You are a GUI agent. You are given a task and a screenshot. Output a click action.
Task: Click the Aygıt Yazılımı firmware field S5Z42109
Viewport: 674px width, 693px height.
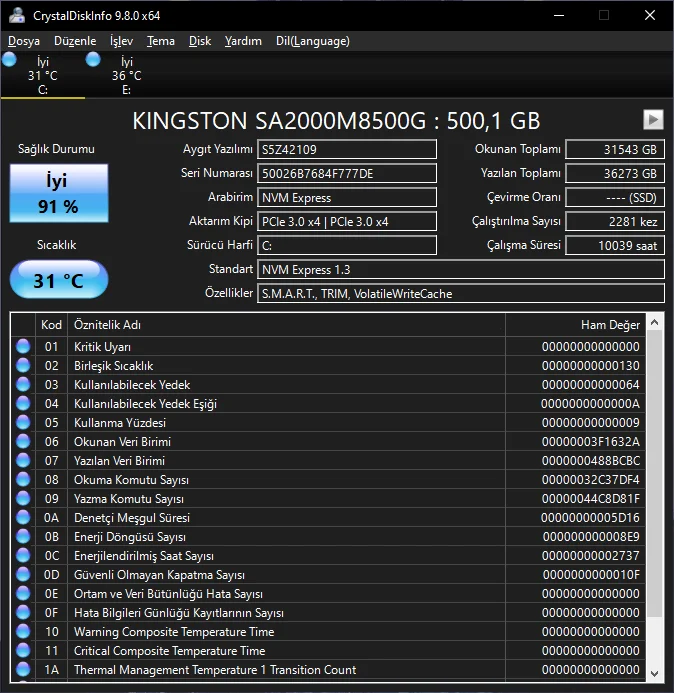pyautogui.click(x=347, y=149)
